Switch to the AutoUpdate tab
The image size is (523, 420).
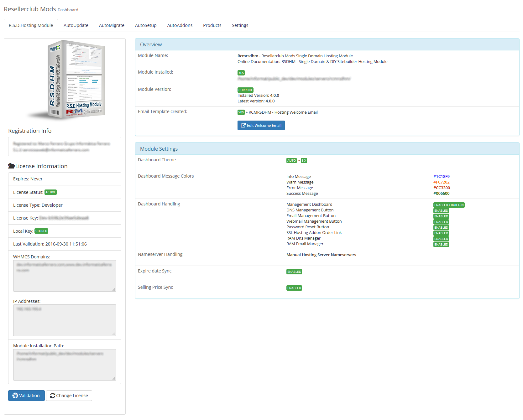pos(76,25)
